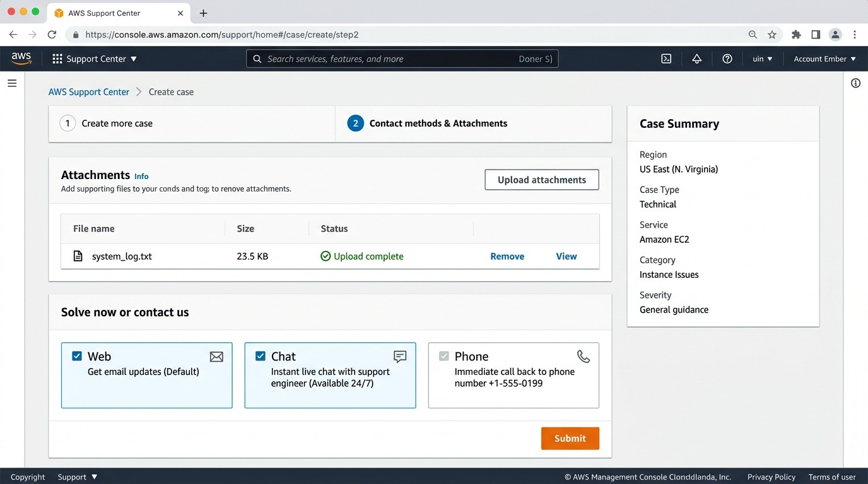Click the Upload attachments button
The height and width of the screenshot is (484, 868).
coord(542,180)
